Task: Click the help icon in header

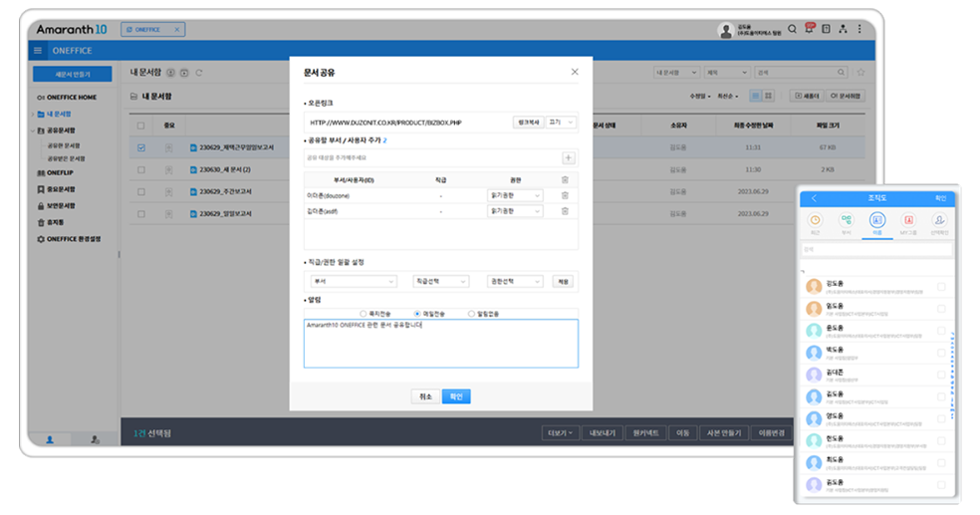Action: coord(827,29)
